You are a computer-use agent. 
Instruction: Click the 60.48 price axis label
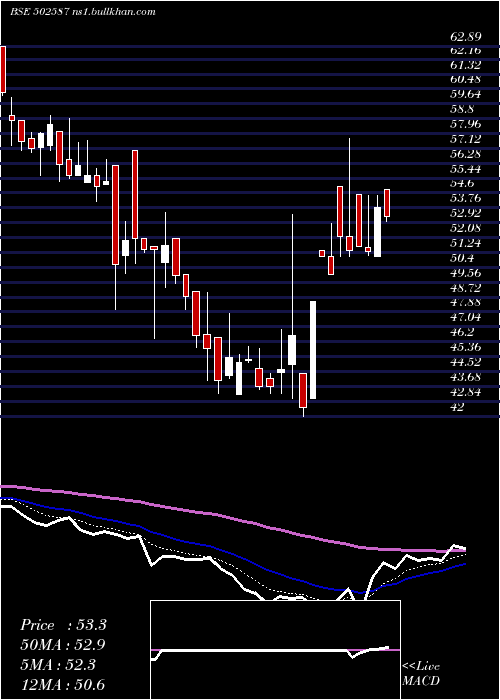465,80
